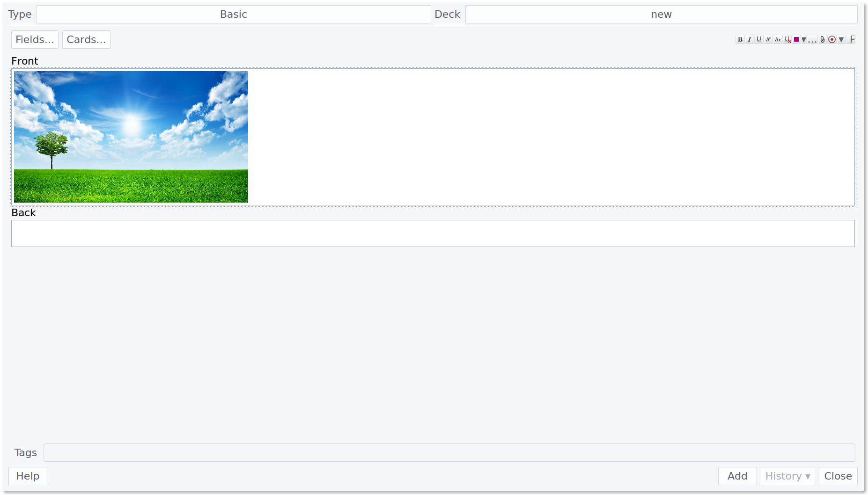Open the Deck selector showing new
Screen dimensions: 868x495
(661, 15)
